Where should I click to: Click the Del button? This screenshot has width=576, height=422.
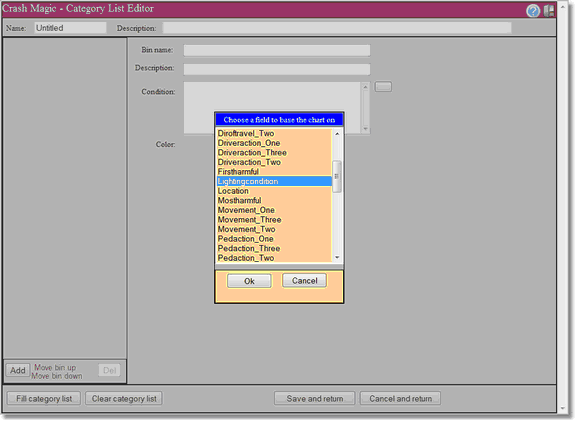coord(109,370)
